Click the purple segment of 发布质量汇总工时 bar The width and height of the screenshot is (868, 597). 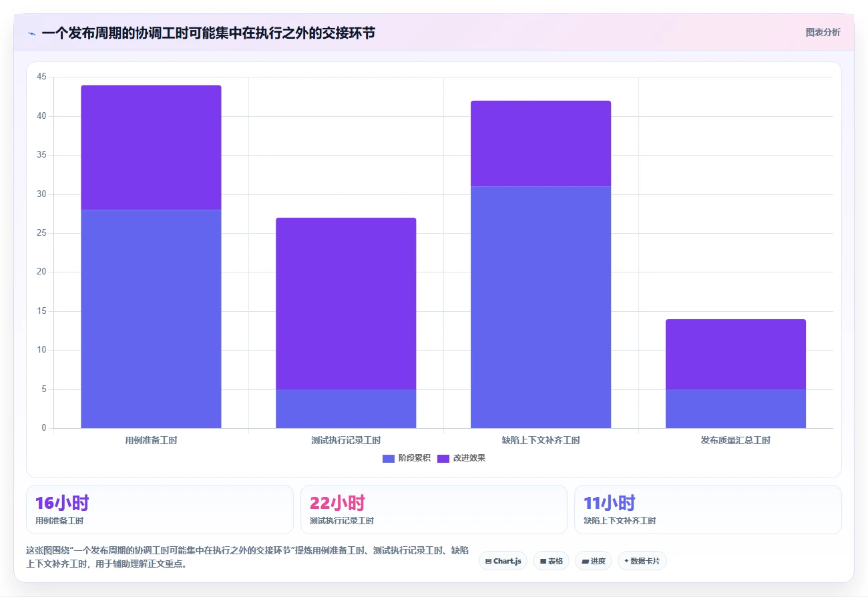[736, 354]
